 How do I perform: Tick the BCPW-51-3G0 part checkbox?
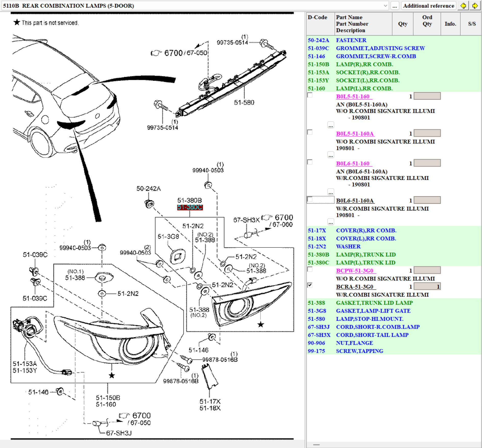[310, 269]
